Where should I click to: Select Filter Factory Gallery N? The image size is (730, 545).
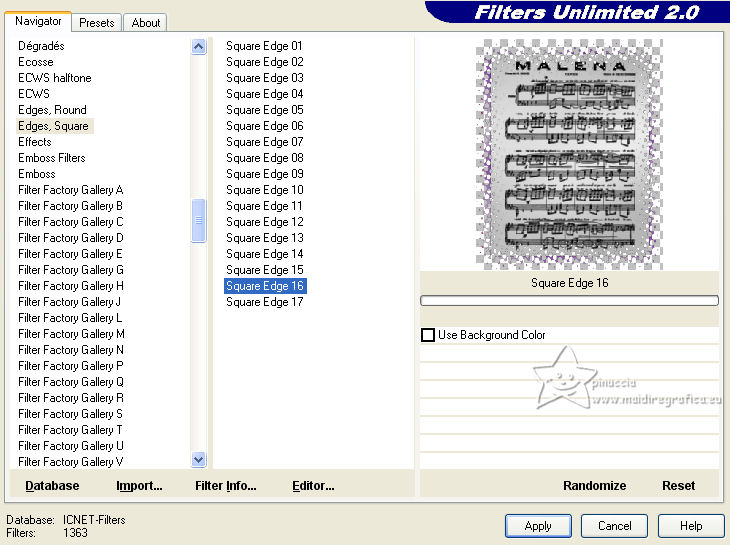point(70,350)
